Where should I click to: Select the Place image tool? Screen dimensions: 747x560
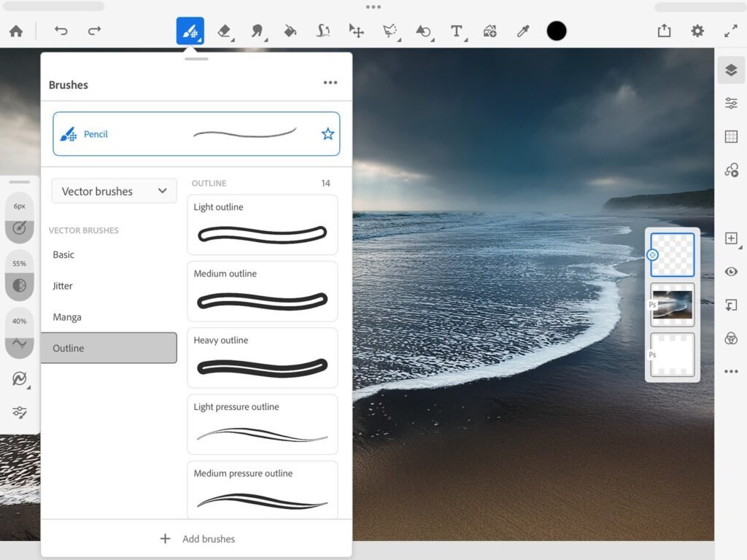coord(489,31)
